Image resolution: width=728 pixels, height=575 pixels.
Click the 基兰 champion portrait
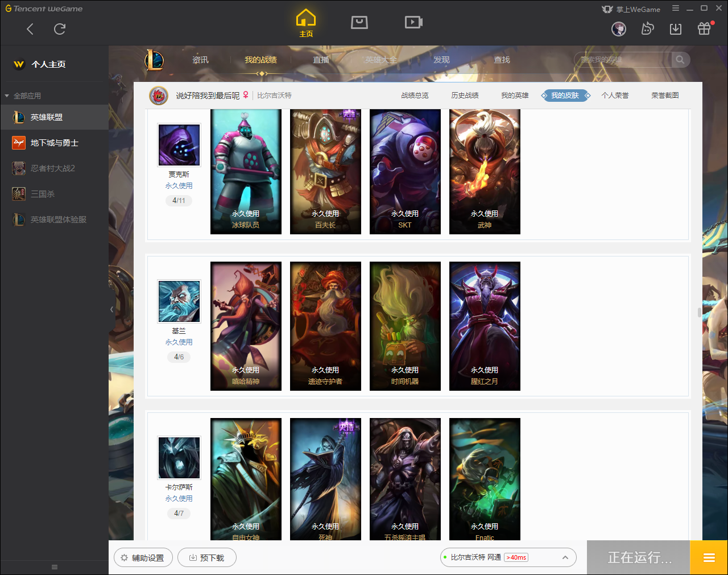click(179, 301)
